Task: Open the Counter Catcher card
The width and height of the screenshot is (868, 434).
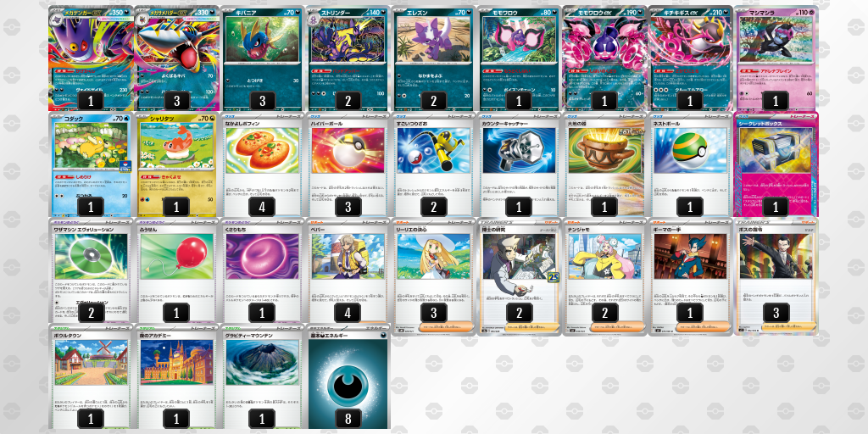Action: (x=519, y=164)
